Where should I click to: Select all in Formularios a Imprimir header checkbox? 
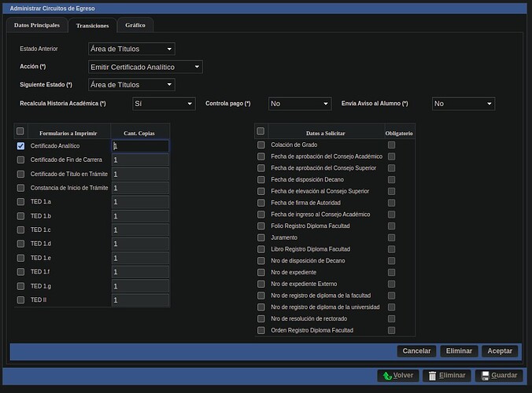click(x=20, y=131)
